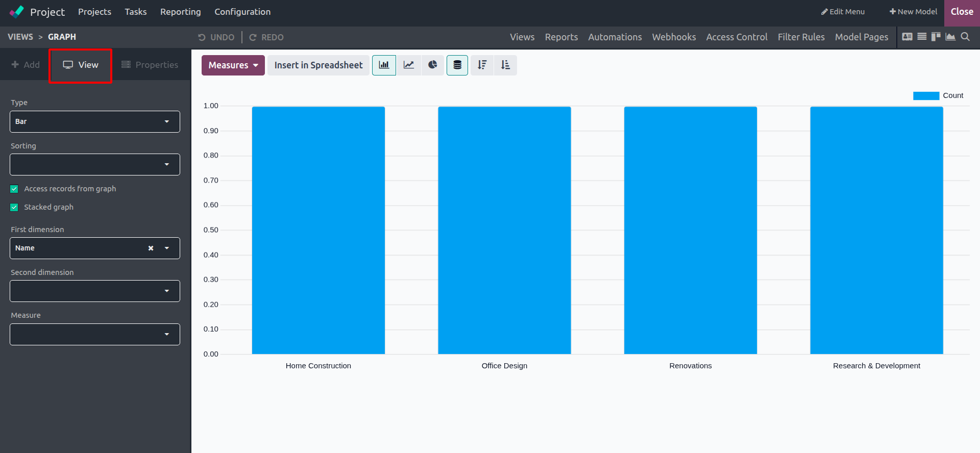Switch to pie chart mode

[433, 65]
